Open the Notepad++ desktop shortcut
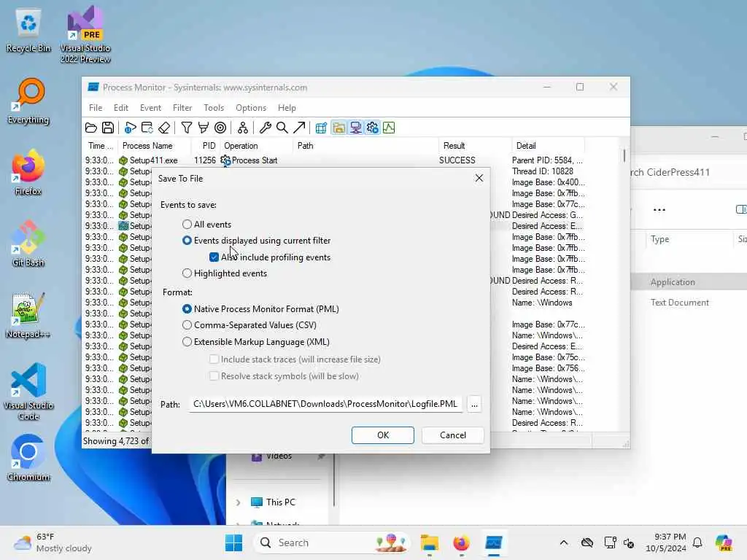The height and width of the screenshot is (560, 747). click(x=28, y=316)
